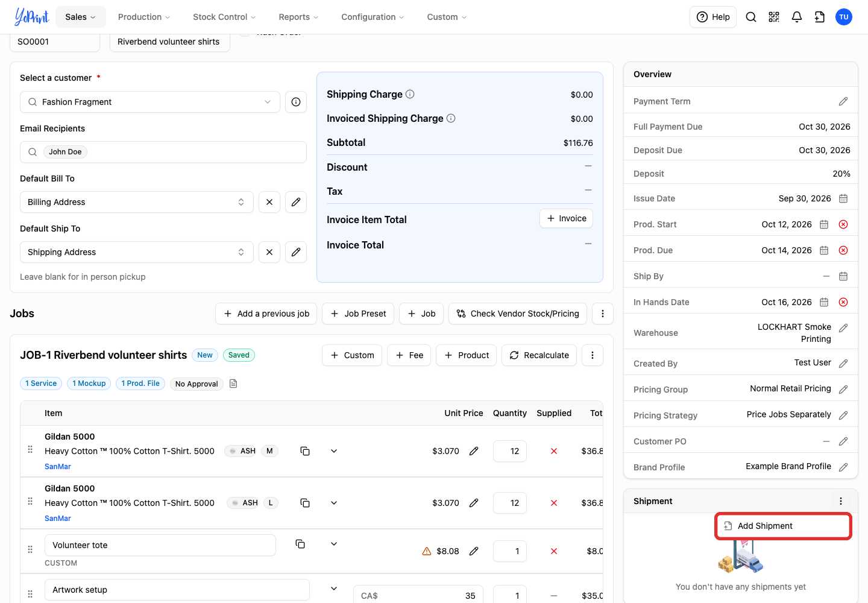Open the Shipping Address selector
868x603 pixels.
[x=137, y=252]
